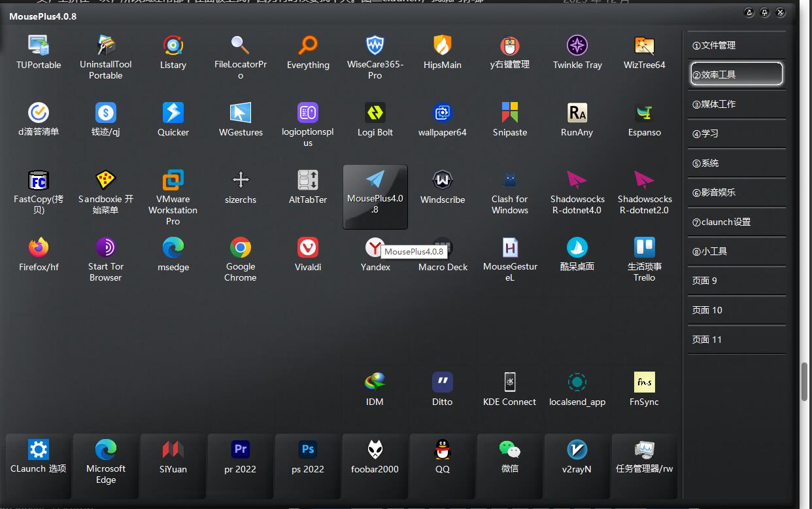Select the ③媒体工作 page tab

736,104
